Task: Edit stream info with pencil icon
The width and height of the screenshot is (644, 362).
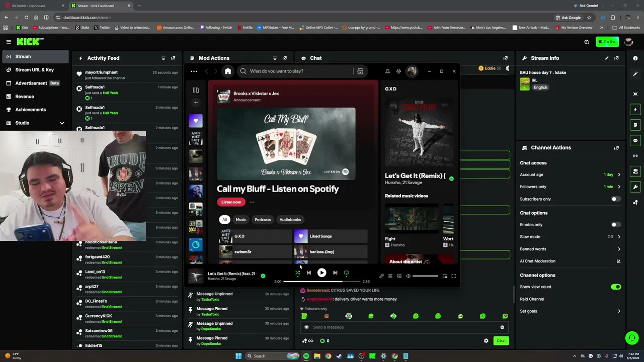Action: pos(606,58)
